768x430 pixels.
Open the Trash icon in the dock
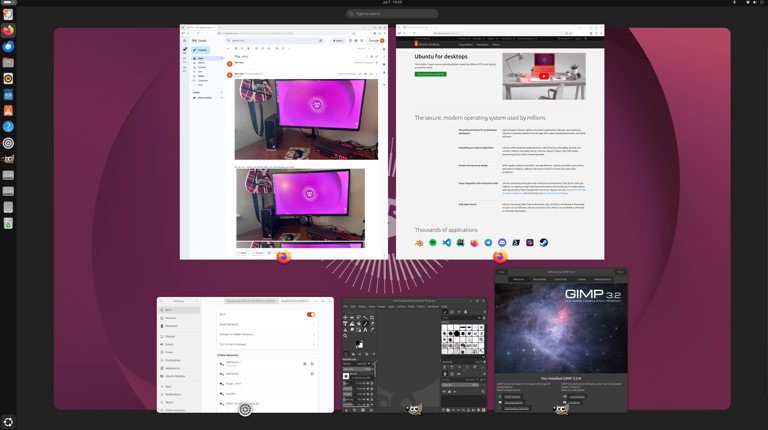pyautogui.click(x=8, y=223)
